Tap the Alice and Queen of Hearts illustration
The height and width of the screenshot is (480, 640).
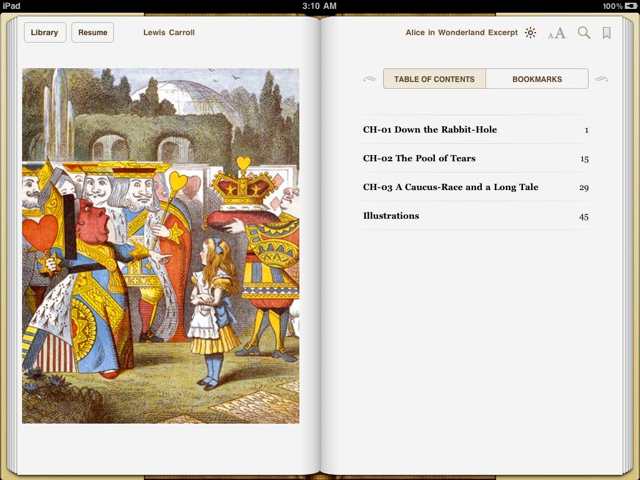160,245
